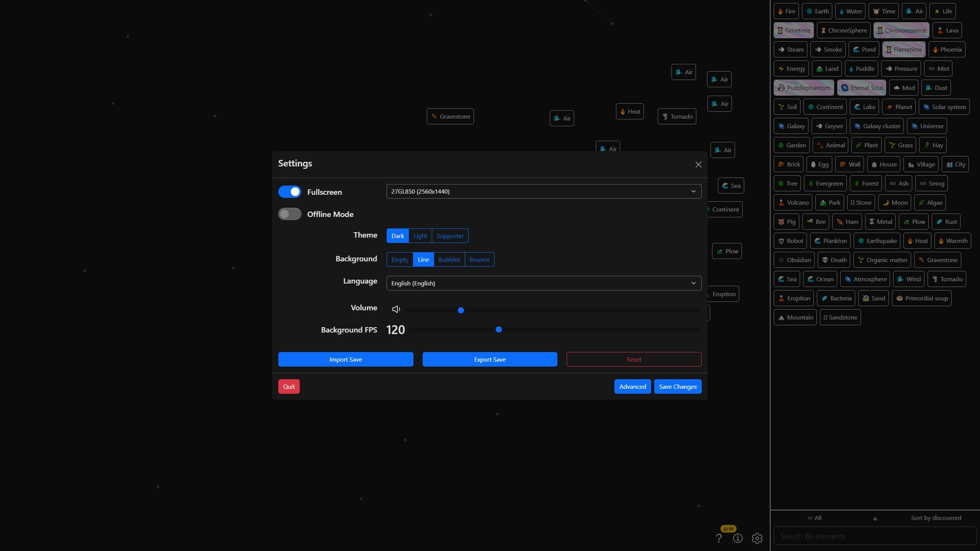The height and width of the screenshot is (551, 980).
Task: Click the Search 80 elements field
Action: pos(874,536)
